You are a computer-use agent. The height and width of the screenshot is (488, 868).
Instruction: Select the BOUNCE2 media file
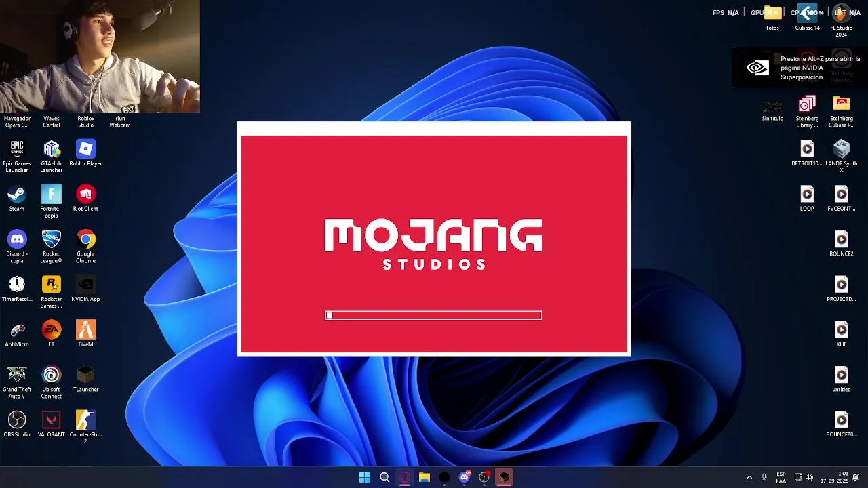click(842, 243)
